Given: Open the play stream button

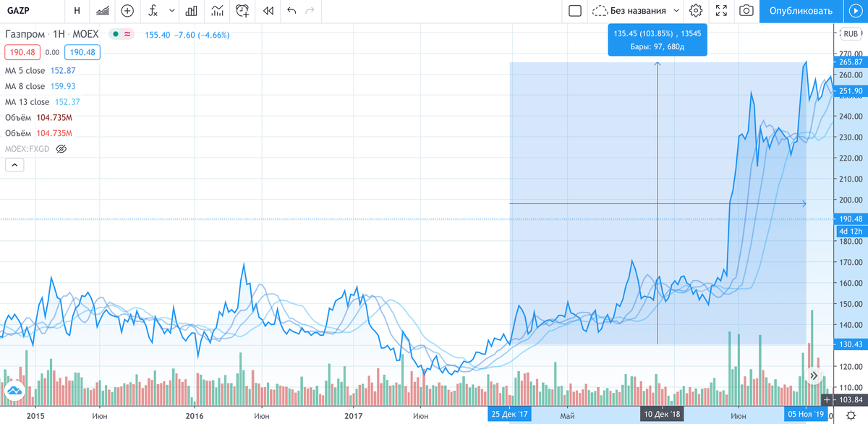Looking at the screenshot, I should coord(855,11).
